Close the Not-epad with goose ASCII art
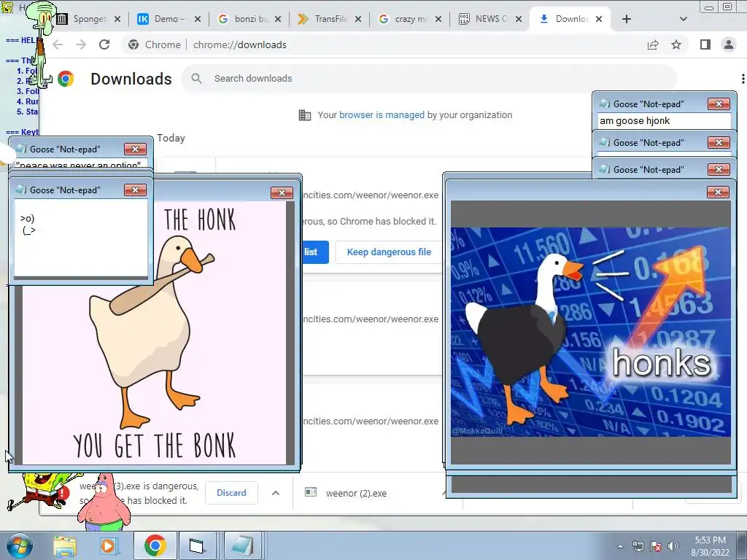 (x=135, y=190)
